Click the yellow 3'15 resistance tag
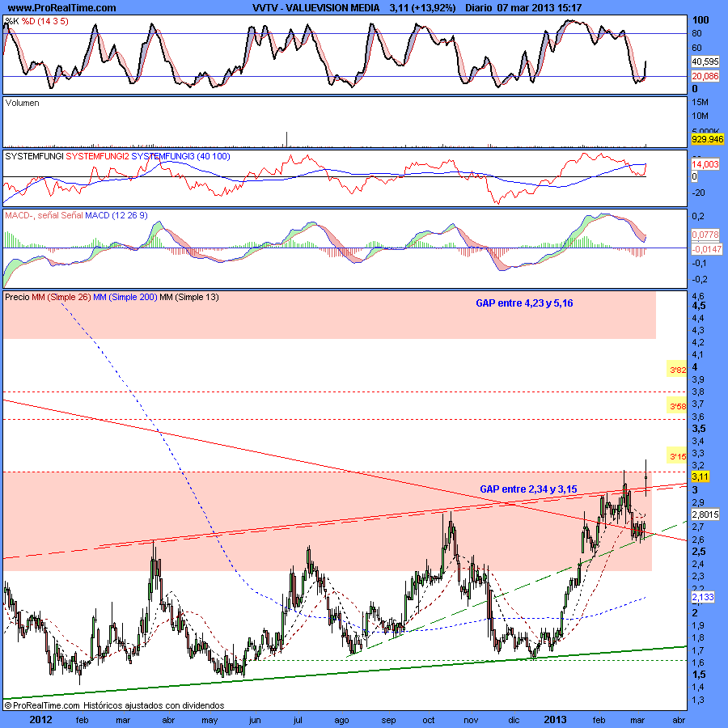Viewport: 728px width, 728px height. pyautogui.click(x=677, y=456)
